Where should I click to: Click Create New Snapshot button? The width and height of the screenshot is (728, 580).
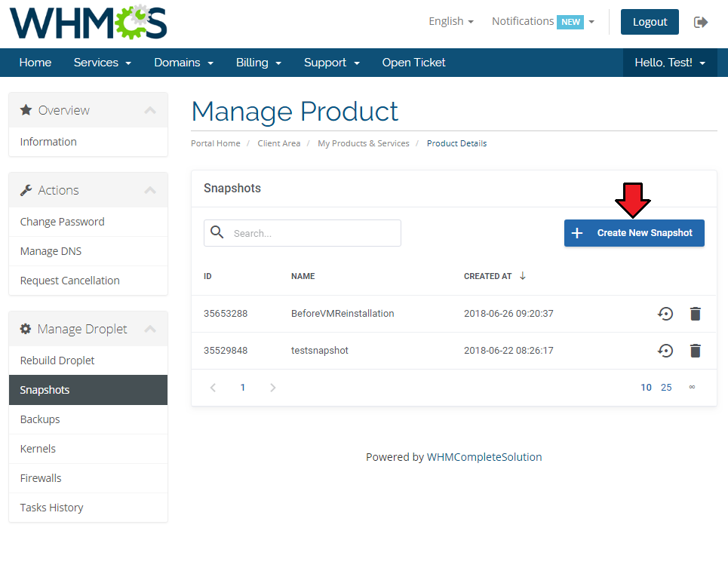pos(634,233)
